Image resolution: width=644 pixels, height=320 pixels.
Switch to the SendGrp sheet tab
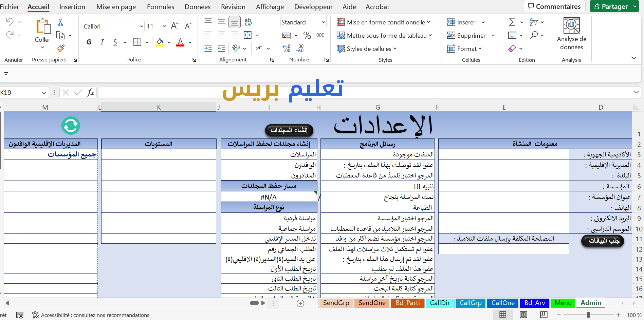pos(336,303)
